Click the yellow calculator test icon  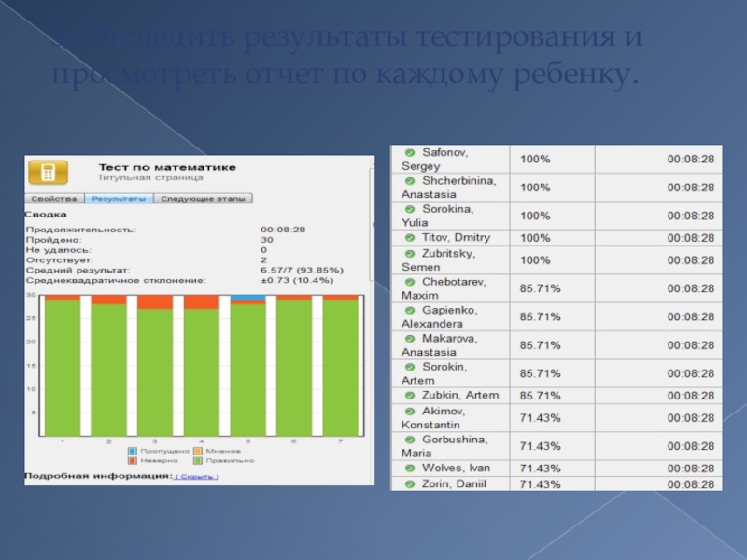49,173
